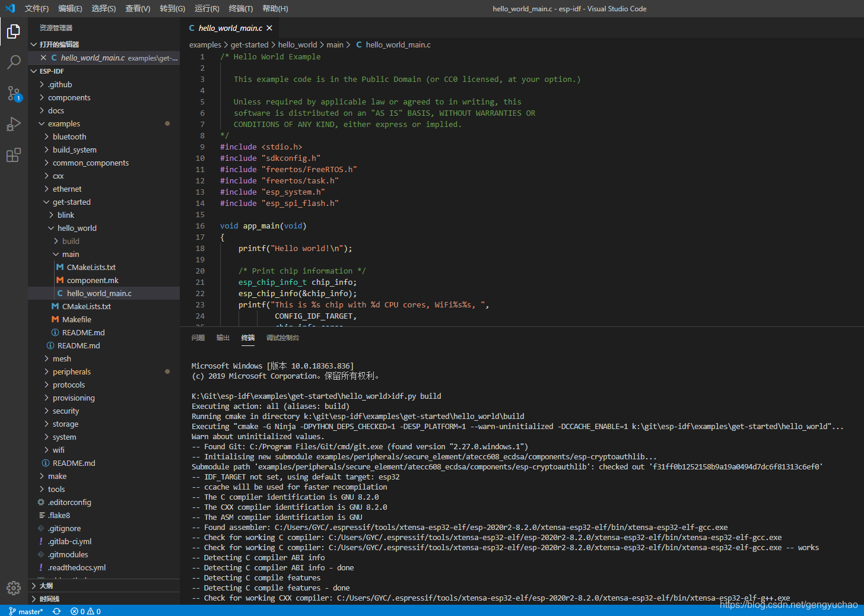Expand the blink folder
This screenshot has width=864, height=616.
(104, 215)
